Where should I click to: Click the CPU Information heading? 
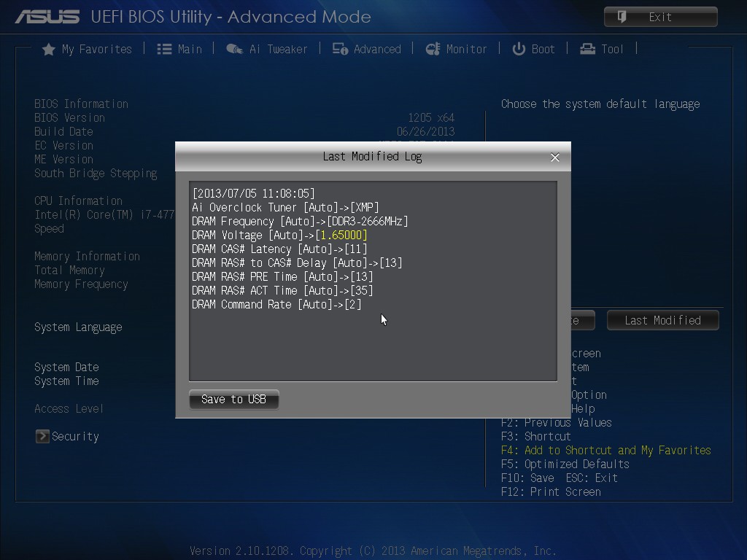pos(78,201)
